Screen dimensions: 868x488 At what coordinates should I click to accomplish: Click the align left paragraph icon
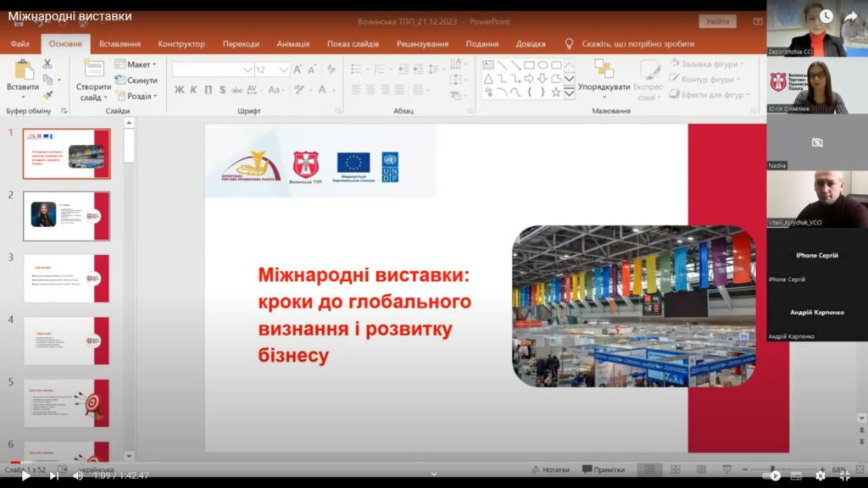click(356, 90)
